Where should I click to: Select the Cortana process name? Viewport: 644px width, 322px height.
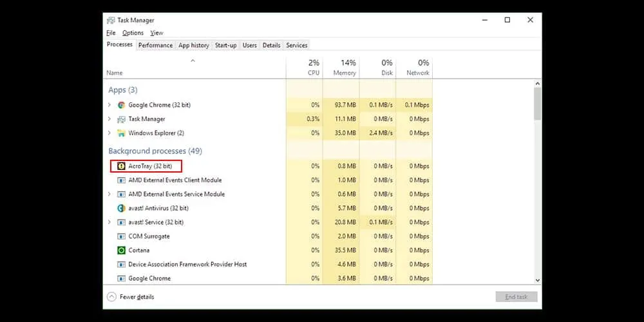pos(139,250)
